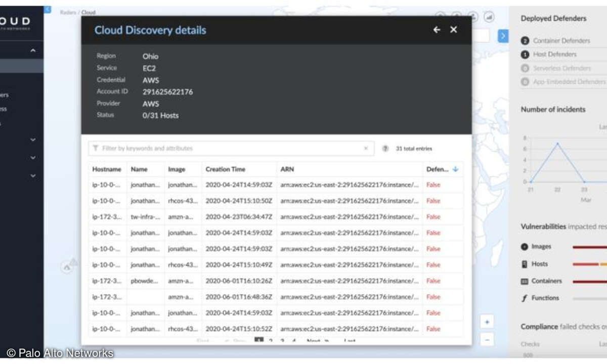
Task: Open Host Defenders in Deployed Defenders
Action: pos(555,55)
